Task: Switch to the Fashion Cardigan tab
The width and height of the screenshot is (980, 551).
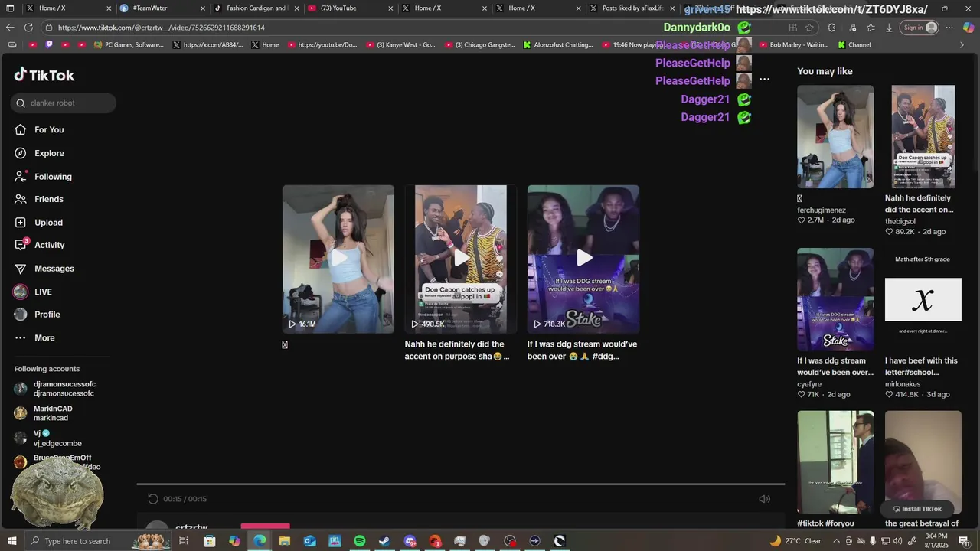Action: point(256,8)
